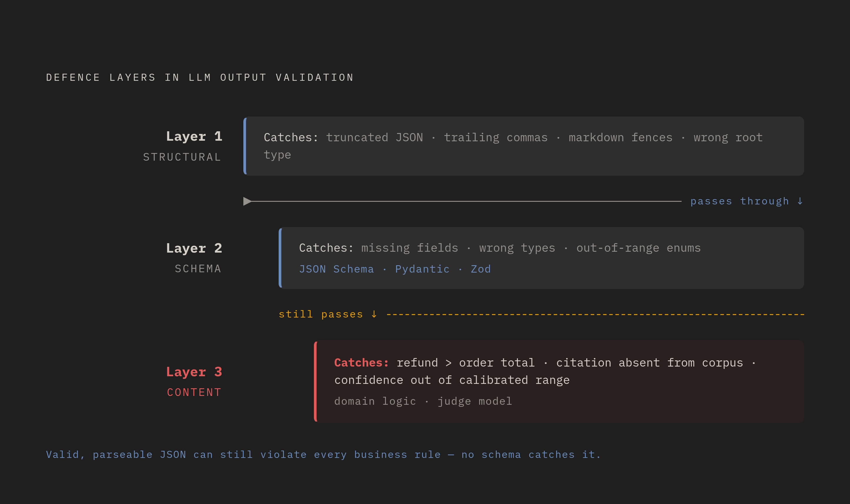Click the title 'DEFENCE LAYERS IN LLM OUTPUT VALIDATION'
The height and width of the screenshot is (504, 850).
click(x=200, y=78)
